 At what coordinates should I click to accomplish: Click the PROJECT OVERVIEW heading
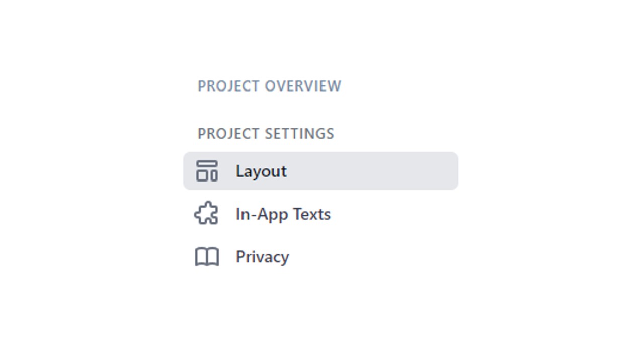click(x=269, y=86)
